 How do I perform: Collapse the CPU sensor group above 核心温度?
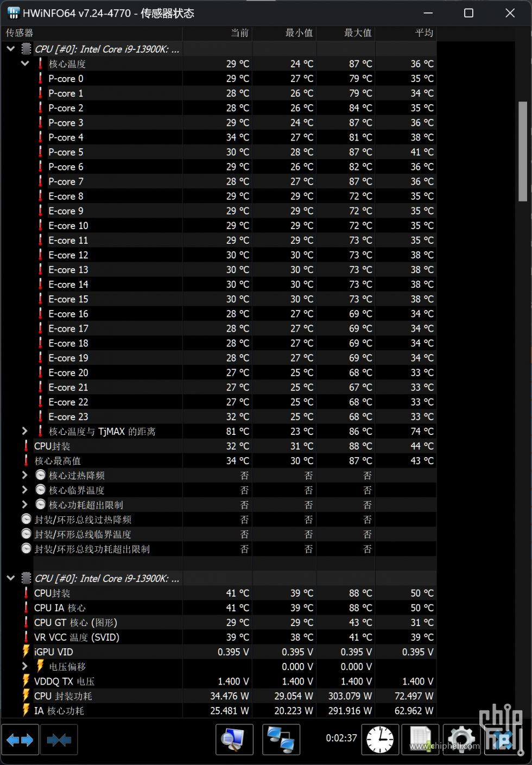tap(10, 49)
